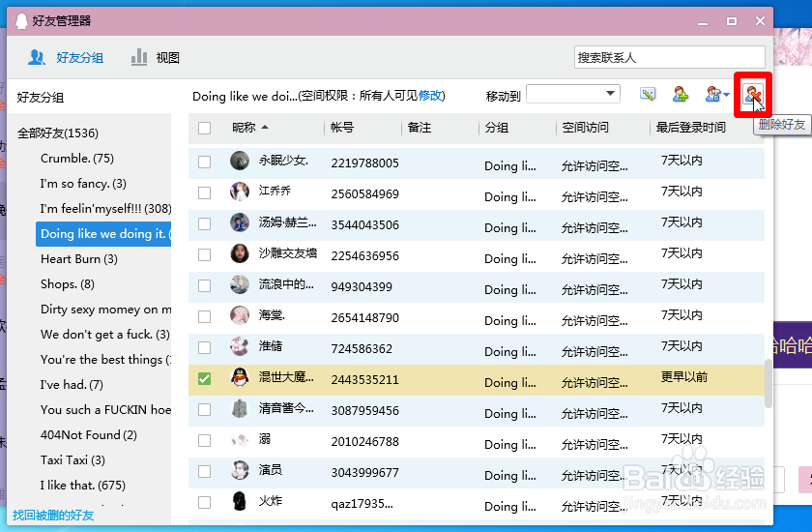Image resolution: width=812 pixels, height=532 pixels.
Task: Click avatar of 永眠少女.
Action: [240, 162]
